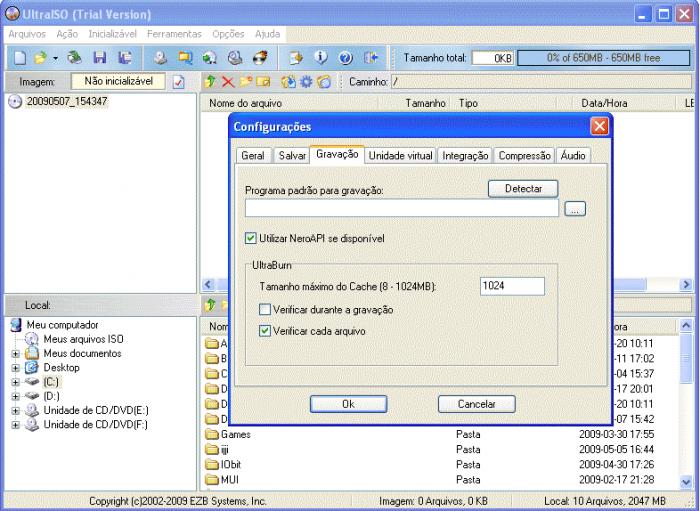This screenshot has height=511, width=700.
Task: Click the New folder icon
Action: tap(246, 82)
